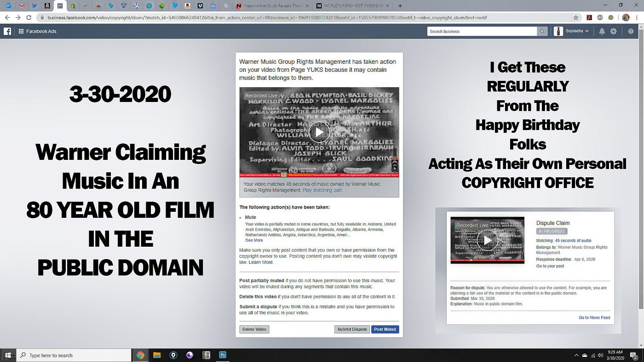
Task: Click the Go to your post link
Action: pos(550,266)
